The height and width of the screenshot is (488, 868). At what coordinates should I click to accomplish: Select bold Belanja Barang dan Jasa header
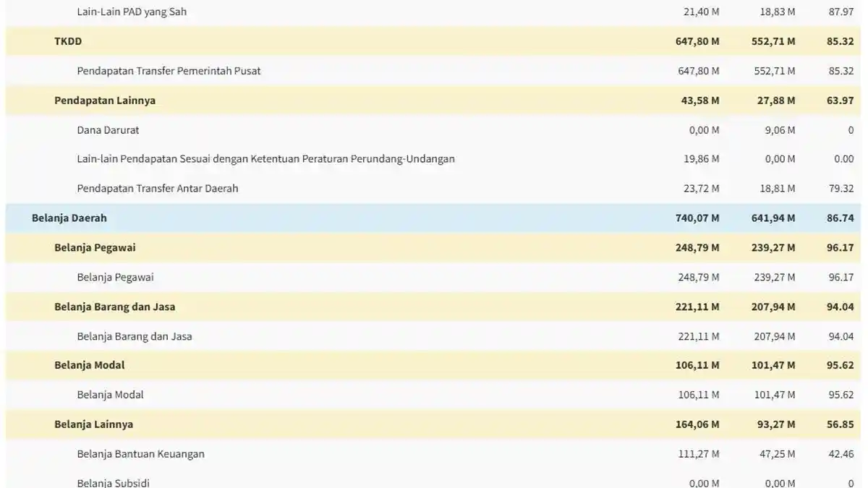(x=433, y=307)
